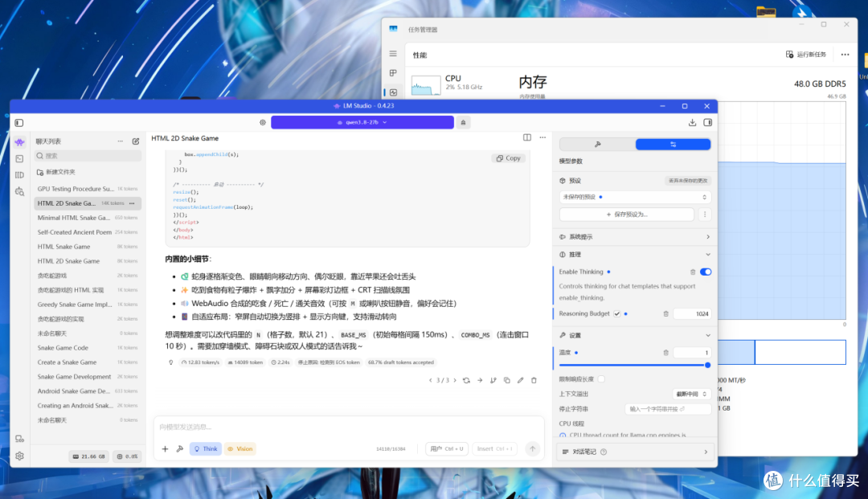Viewport: 868px width, 499px height.
Task: Toggle the Think mode pill
Action: click(206, 448)
